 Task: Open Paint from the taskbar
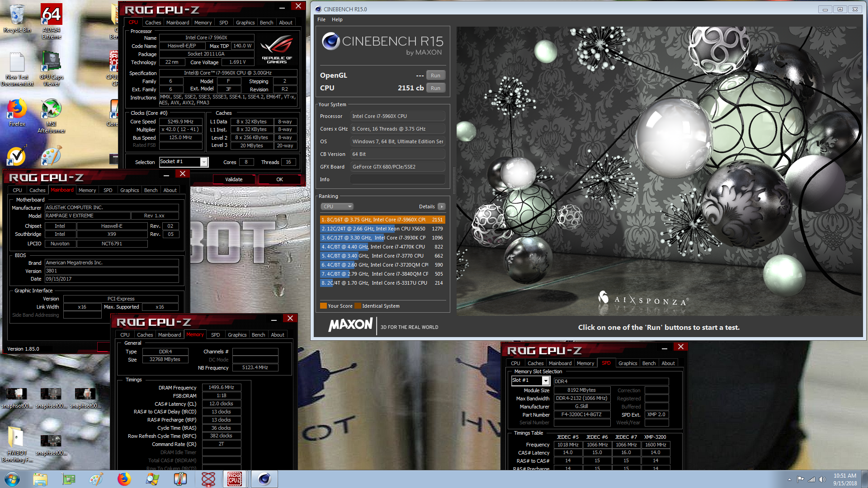tap(96, 479)
